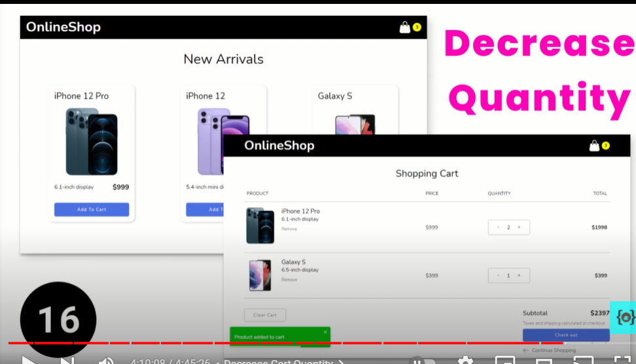
Task: Mute the video volume speaker icon
Action: pos(106,360)
